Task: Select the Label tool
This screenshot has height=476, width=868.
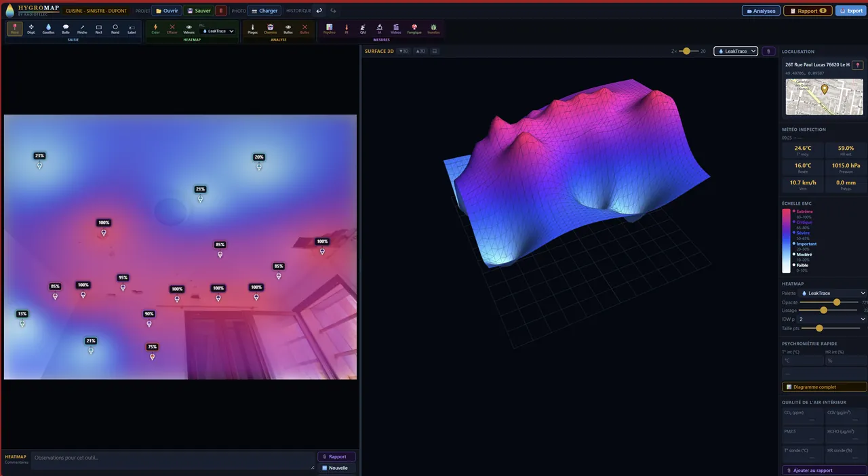Action: [132, 28]
